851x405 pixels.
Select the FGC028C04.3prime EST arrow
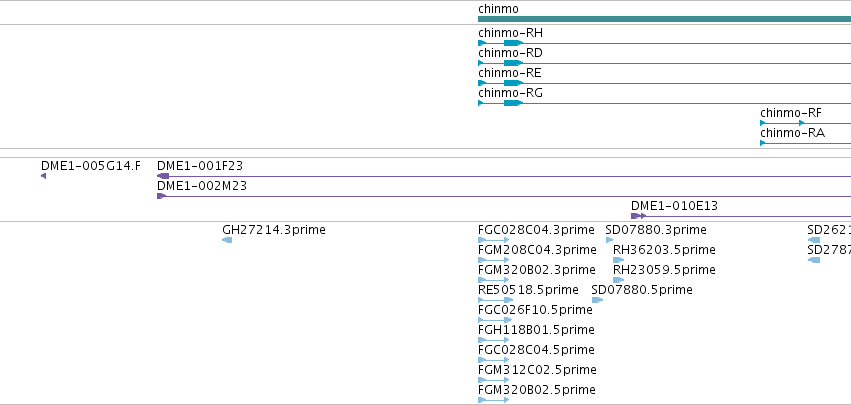[493, 240]
